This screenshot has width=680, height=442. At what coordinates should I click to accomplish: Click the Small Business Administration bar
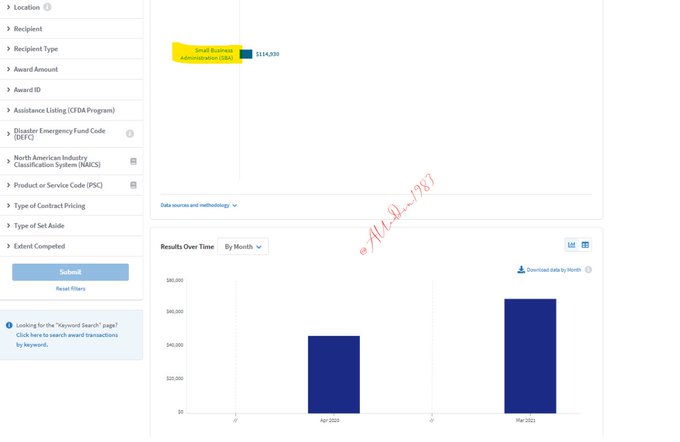tap(246, 53)
